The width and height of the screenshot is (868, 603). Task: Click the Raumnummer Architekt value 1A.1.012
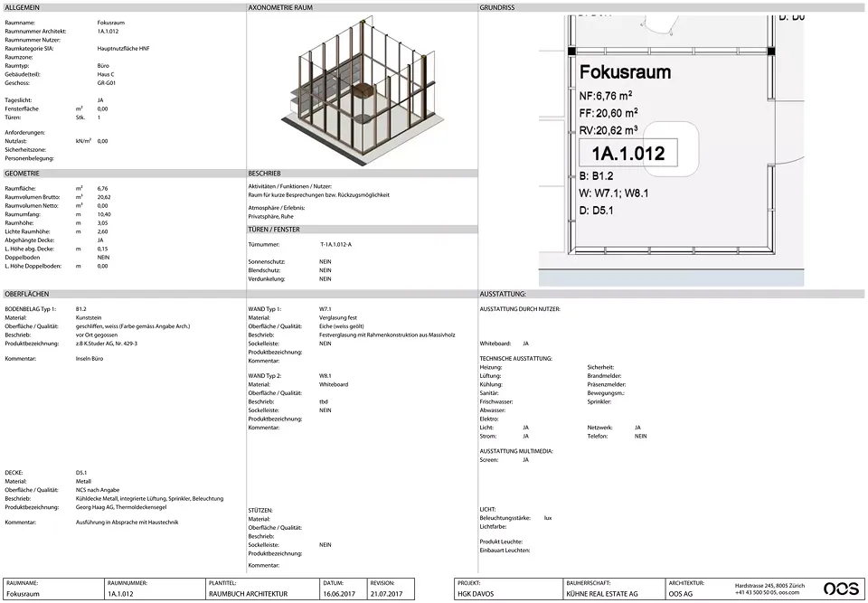108,32
